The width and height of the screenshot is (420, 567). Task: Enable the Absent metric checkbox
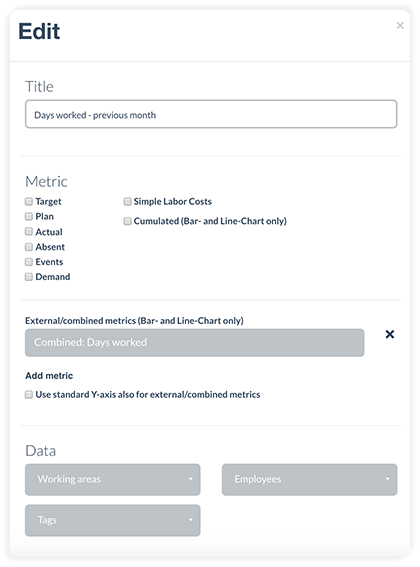(x=29, y=247)
